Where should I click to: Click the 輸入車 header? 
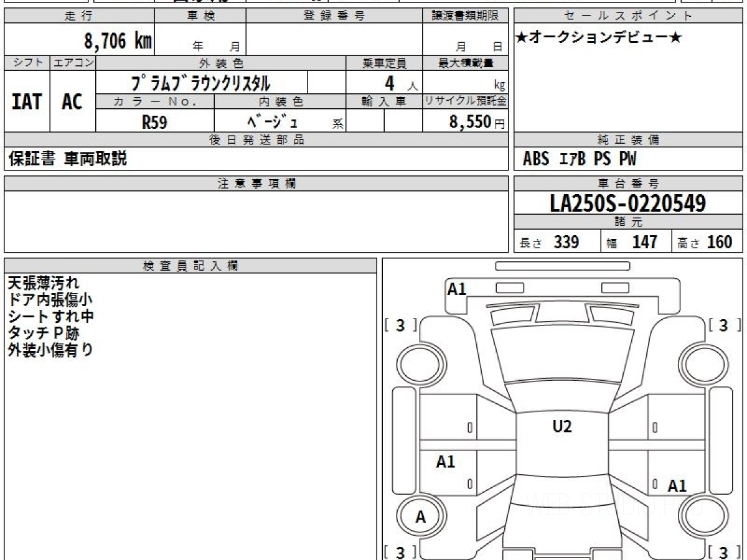[384, 101]
